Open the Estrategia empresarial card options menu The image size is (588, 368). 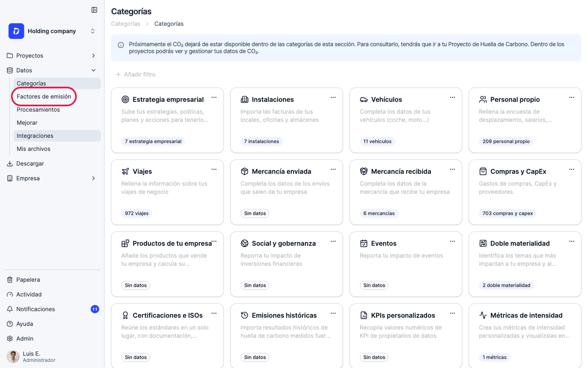click(x=214, y=97)
